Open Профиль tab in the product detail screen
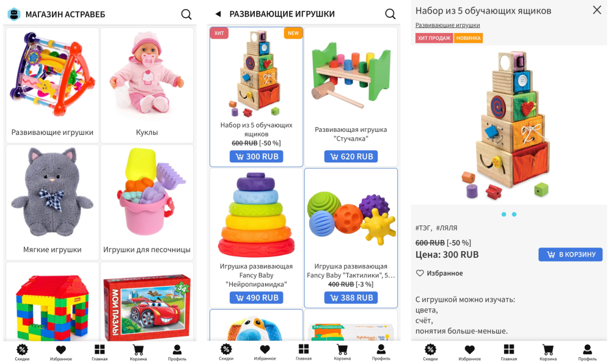This screenshot has width=611, height=364. [x=587, y=352]
